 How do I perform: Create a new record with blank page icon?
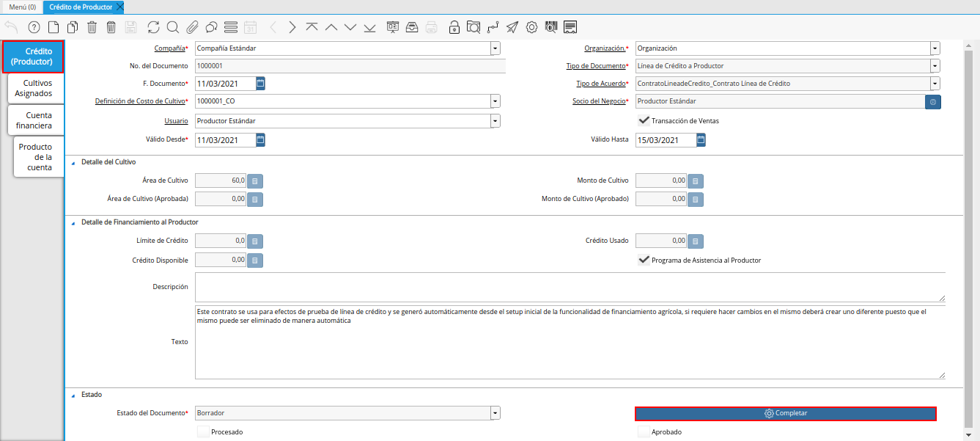54,27
